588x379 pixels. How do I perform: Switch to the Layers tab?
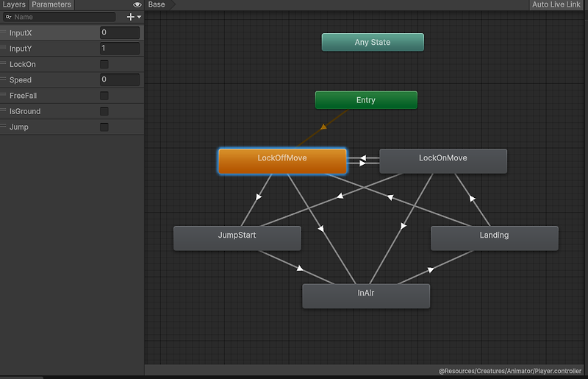pos(14,4)
